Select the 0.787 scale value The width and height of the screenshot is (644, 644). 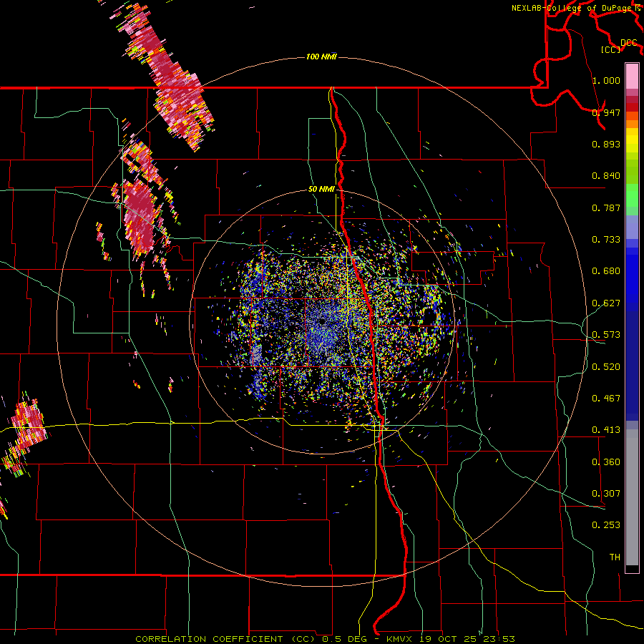pyautogui.click(x=606, y=208)
